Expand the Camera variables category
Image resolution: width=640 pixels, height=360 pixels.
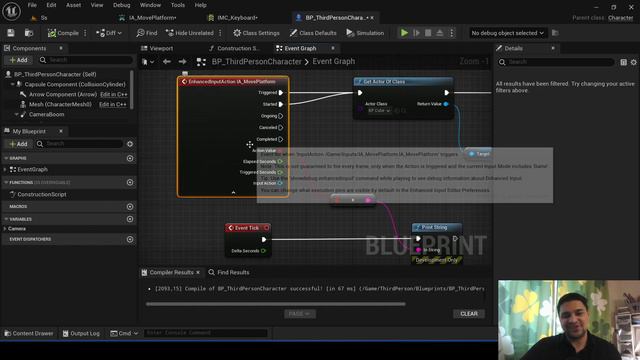pyautogui.click(x=5, y=229)
